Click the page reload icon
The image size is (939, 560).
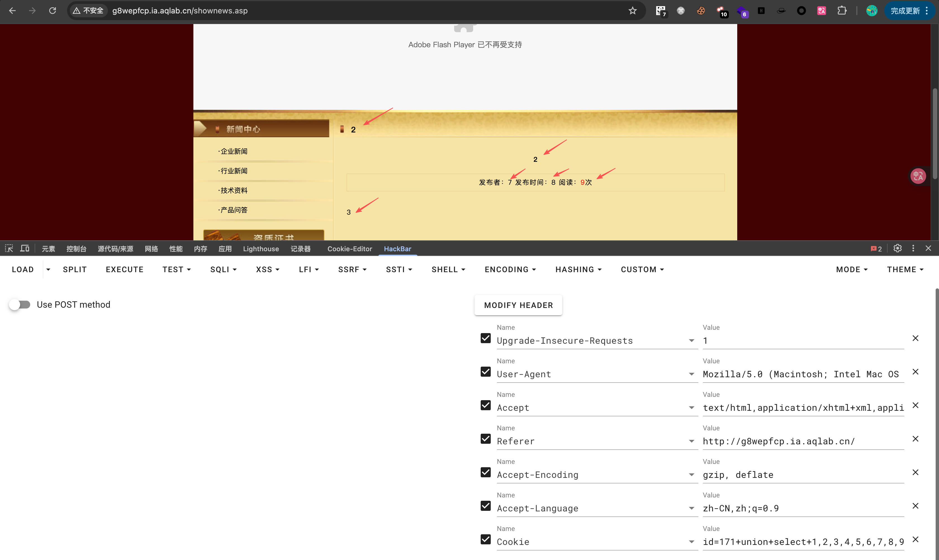(53, 11)
